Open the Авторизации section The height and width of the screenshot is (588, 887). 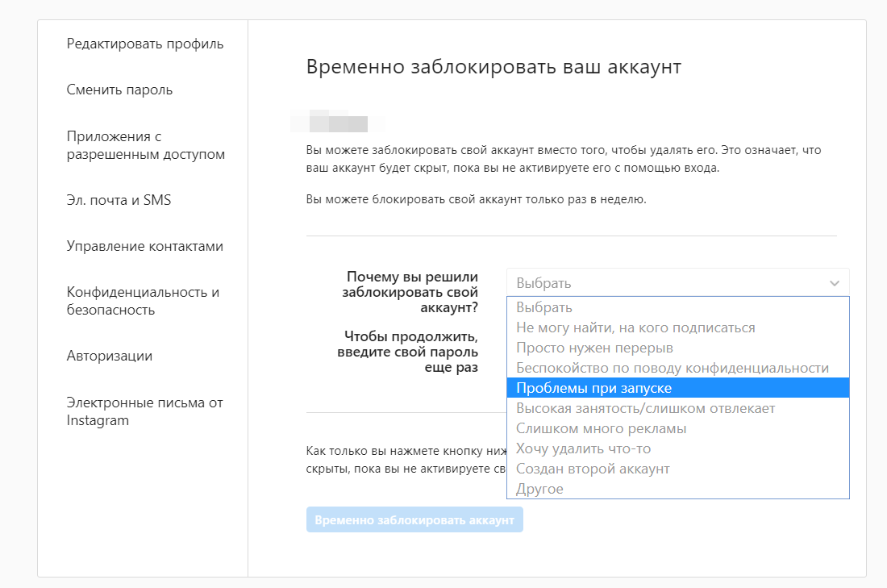(x=110, y=356)
